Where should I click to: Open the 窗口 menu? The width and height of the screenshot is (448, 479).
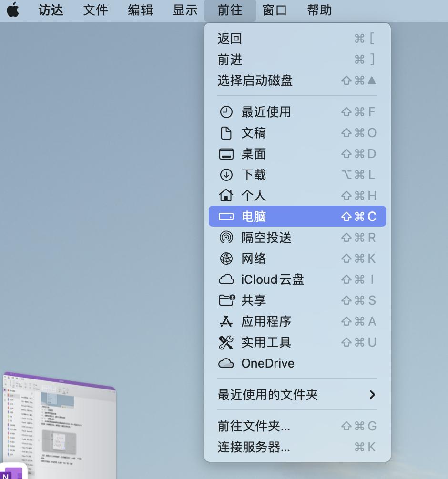tap(275, 10)
